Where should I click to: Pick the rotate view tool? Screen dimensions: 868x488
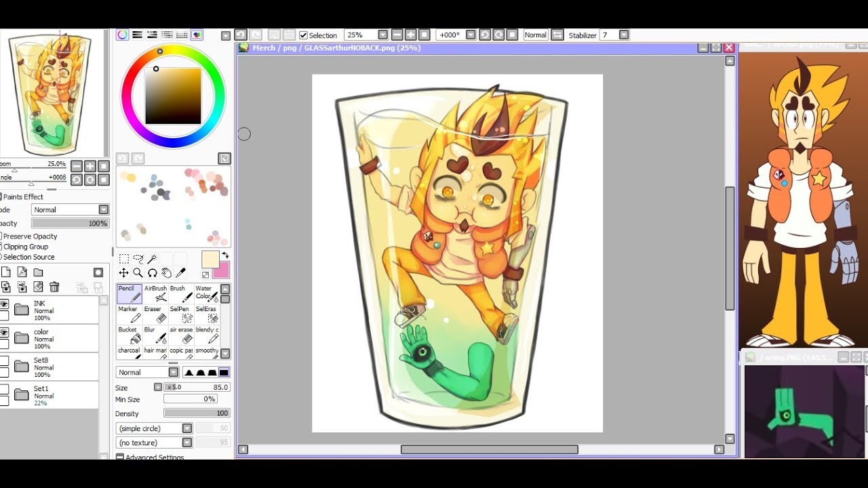(x=152, y=272)
